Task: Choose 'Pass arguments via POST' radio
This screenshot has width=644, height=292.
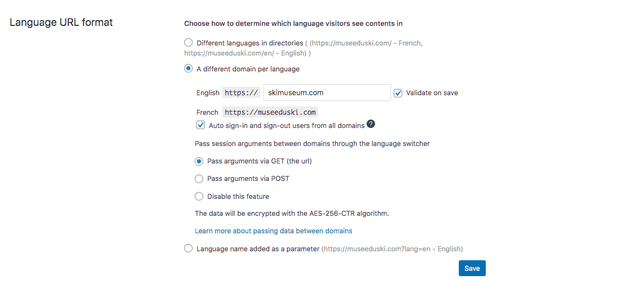Action: tap(199, 178)
